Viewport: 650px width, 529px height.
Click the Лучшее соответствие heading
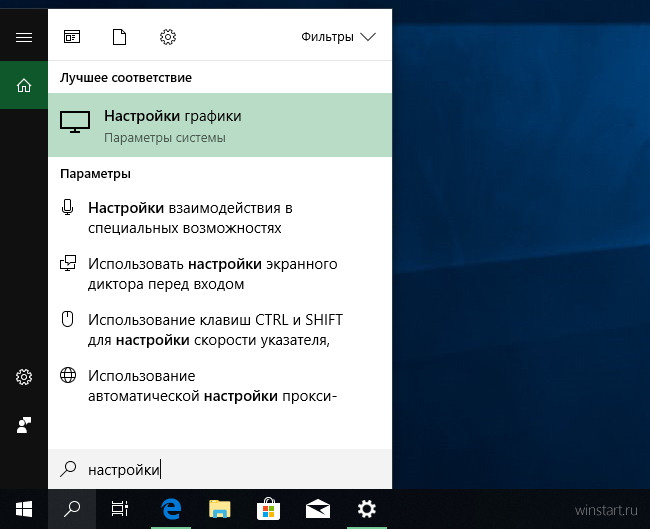pyautogui.click(x=126, y=78)
